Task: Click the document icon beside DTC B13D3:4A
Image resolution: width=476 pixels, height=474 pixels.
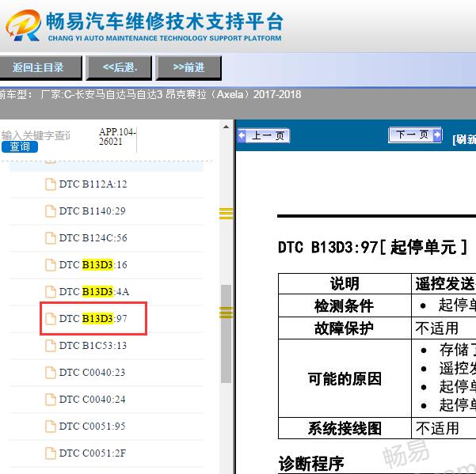Action: pyautogui.click(x=51, y=292)
